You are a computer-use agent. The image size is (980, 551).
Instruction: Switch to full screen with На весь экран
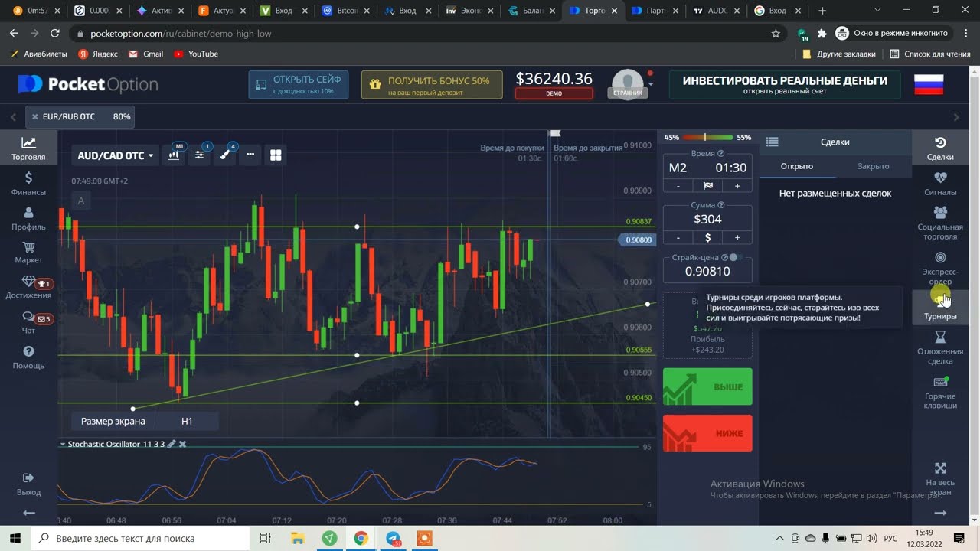click(x=940, y=478)
